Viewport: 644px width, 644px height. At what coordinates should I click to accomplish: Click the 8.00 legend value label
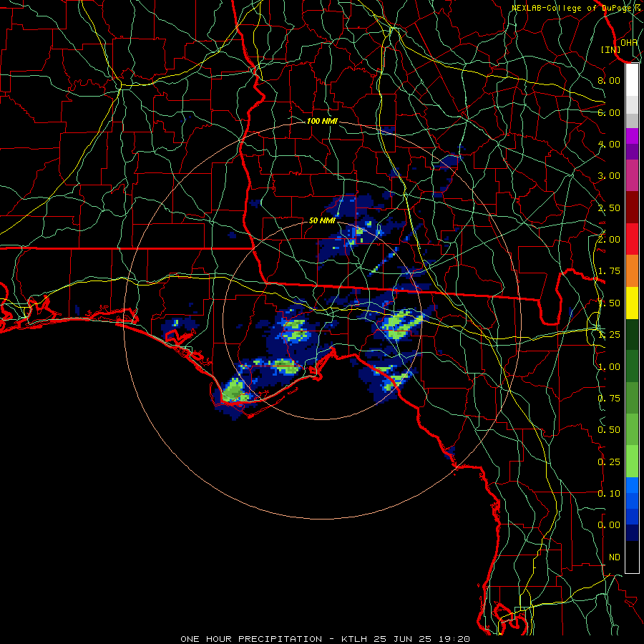tap(609, 80)
